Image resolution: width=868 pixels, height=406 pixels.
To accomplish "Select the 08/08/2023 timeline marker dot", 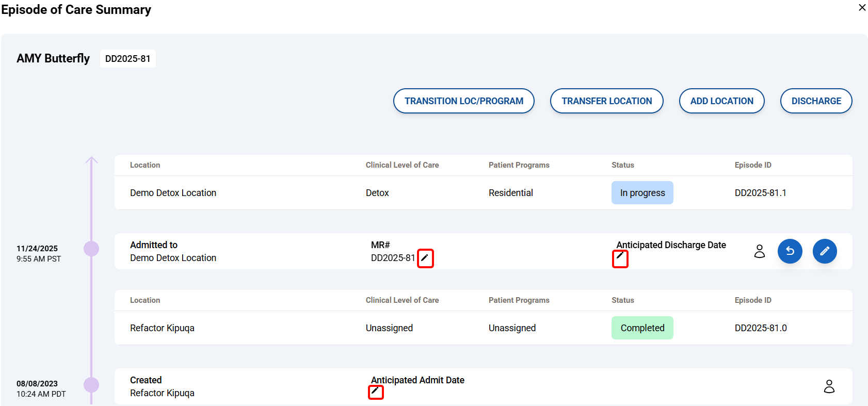I will 91,385.
